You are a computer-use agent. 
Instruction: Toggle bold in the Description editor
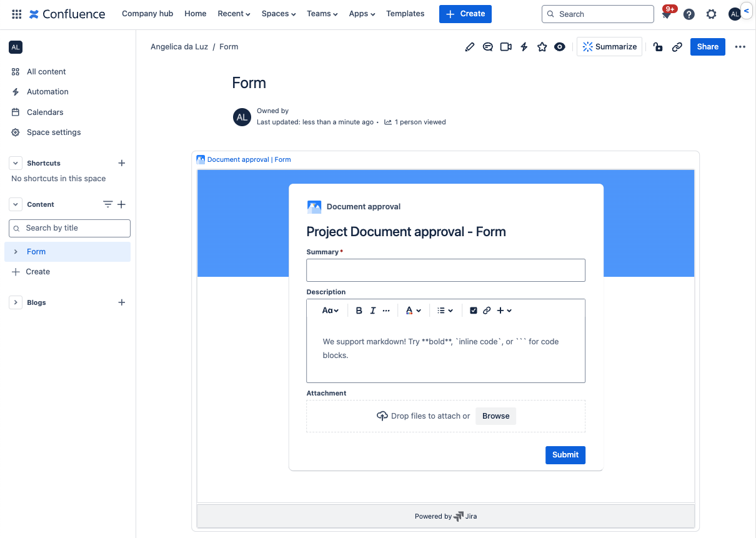pos(359,311)
